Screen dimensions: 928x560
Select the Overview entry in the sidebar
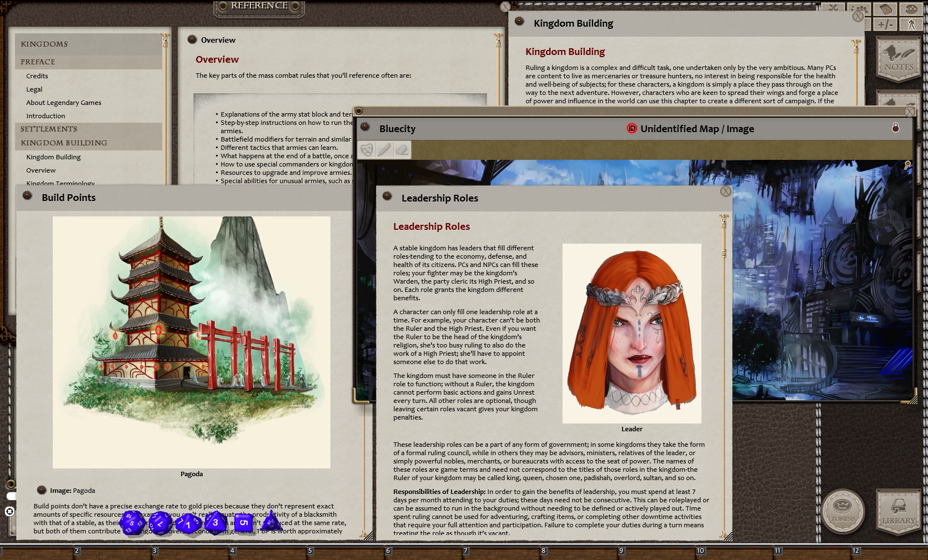[x=41, y=170]
